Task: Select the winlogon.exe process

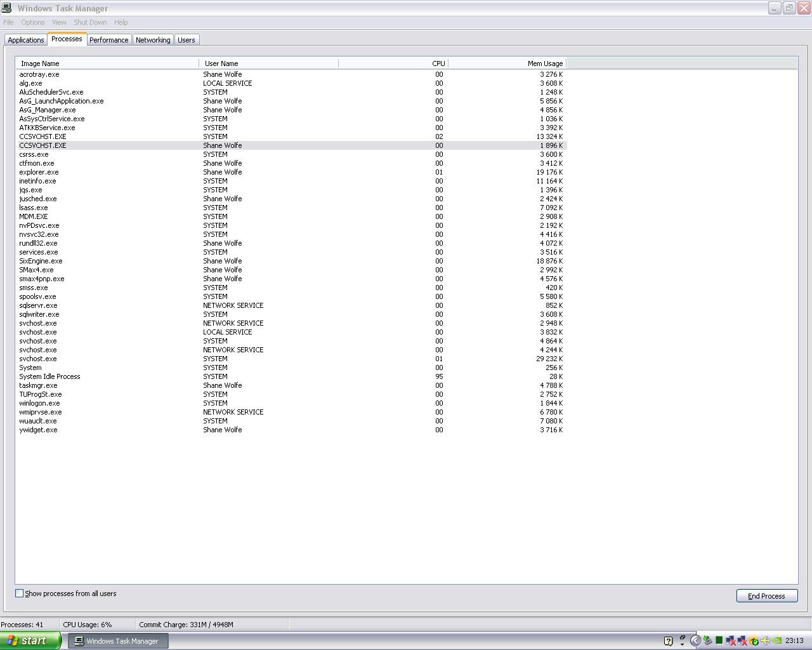Action: point(291,403)
